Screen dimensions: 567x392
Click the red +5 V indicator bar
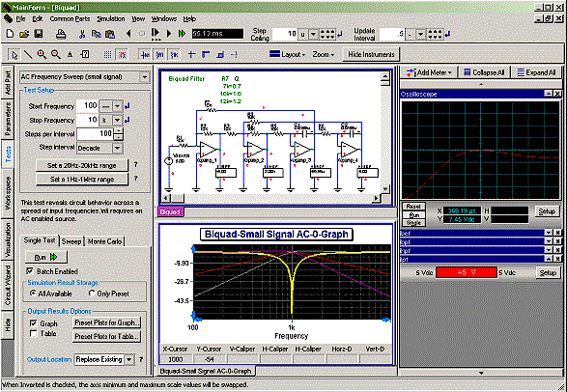(467, 272)
